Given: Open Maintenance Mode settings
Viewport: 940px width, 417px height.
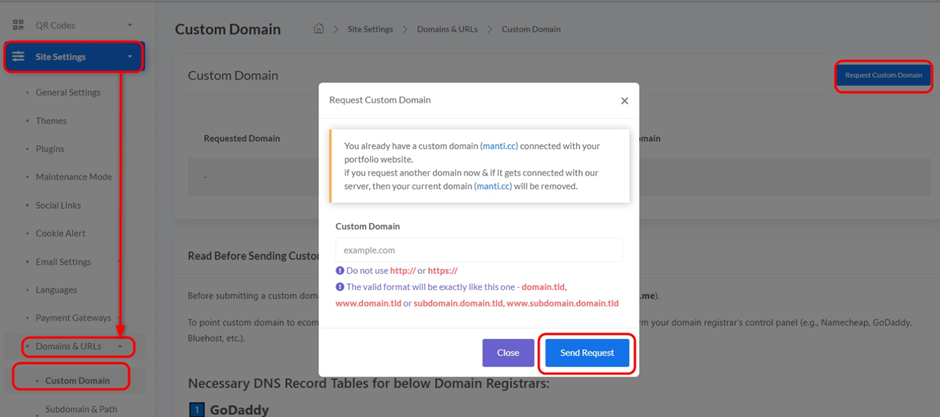Looking at the screenshot, I should pos(74,177).
